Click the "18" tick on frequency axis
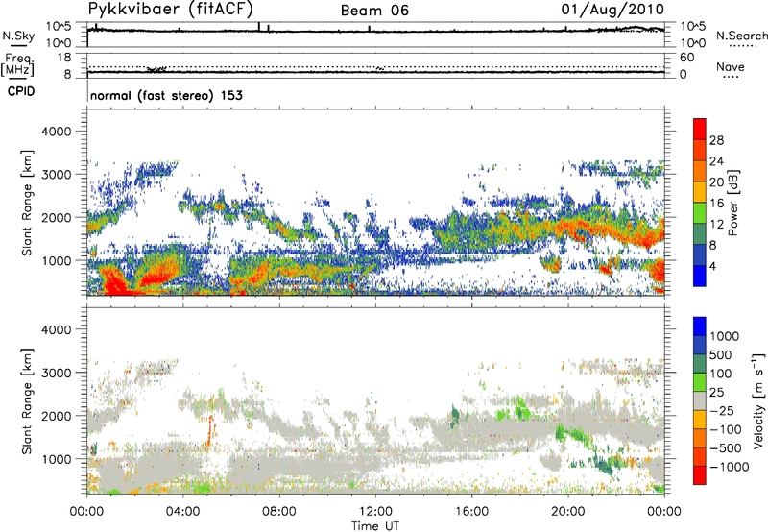 tap(64, 58)
